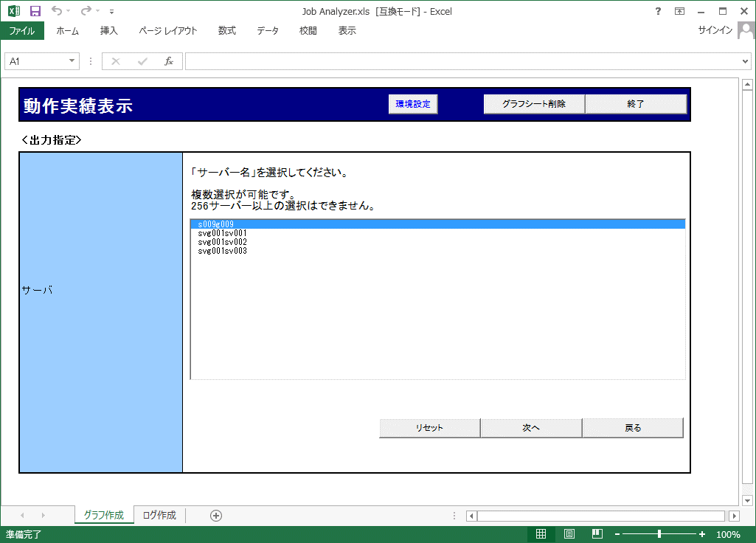Open Customize Quick Access Toolbar dropdown

(x=112, y=11)
